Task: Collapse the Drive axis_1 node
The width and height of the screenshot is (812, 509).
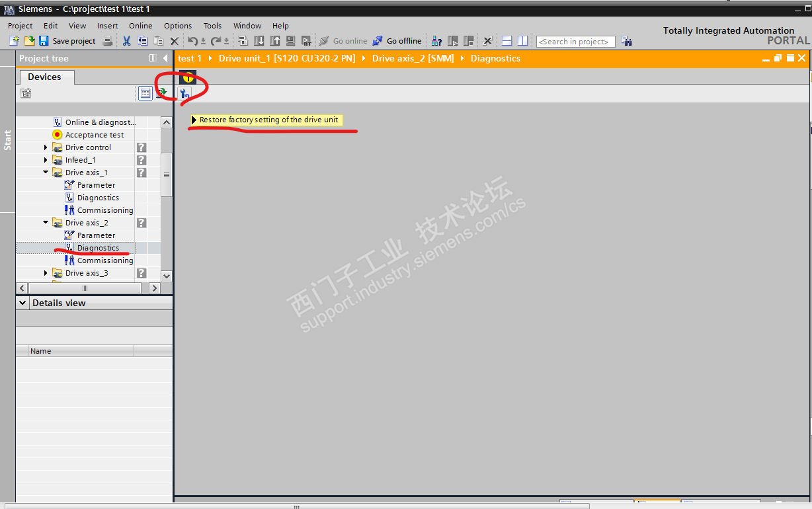Action: pyautogui.click(x=46, y=173)
